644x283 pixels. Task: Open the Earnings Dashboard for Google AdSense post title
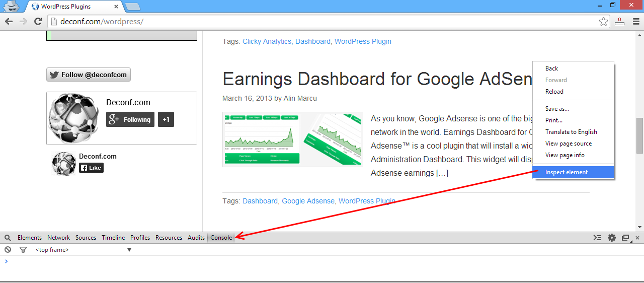[x=378, y=79]
